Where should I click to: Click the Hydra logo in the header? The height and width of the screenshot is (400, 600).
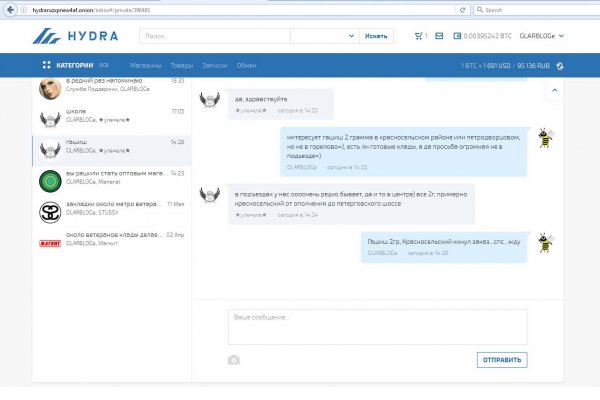coord(75,37)
